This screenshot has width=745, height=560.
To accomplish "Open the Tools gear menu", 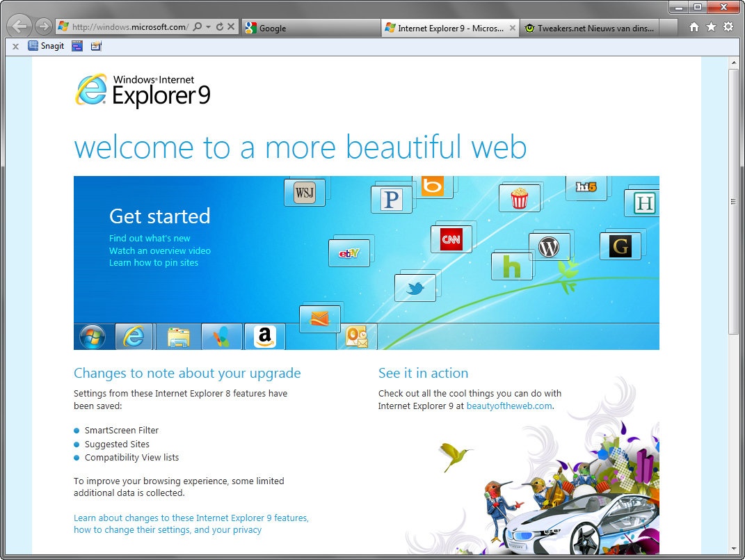I will [x=728, y=27].
